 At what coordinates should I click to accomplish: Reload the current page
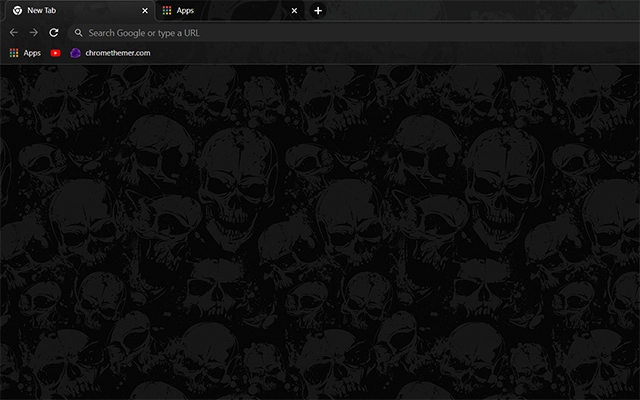tap(54, 33)
